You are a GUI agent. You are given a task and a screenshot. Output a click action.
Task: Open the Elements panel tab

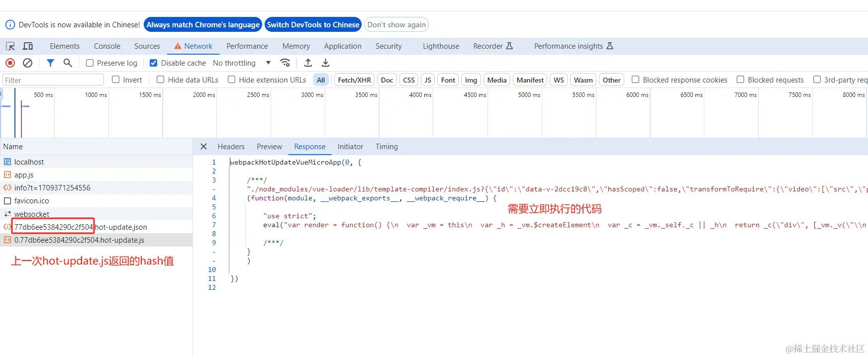pyautogui.click(x=65, y=46)
